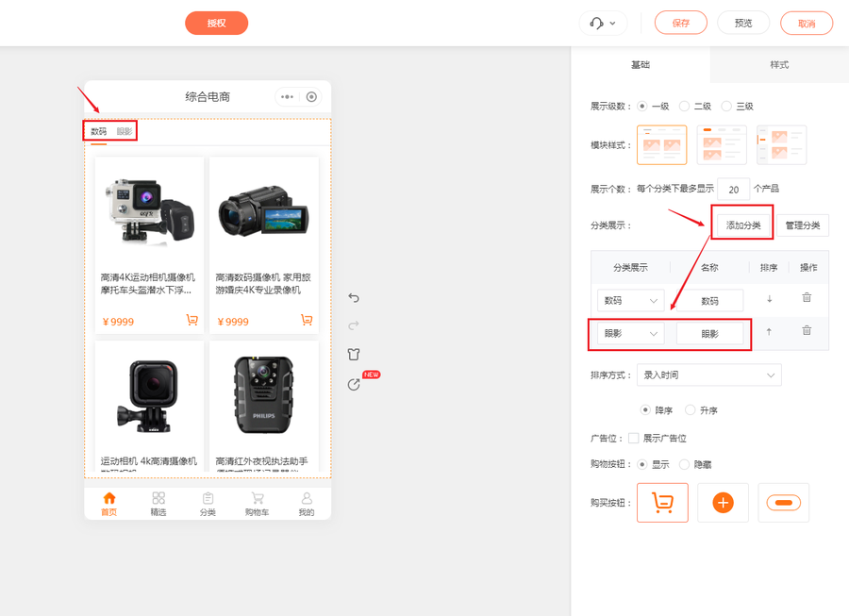Select the cart-style buy button icon
Viewport: 849px width, 616px height.
click(x=662, y=502)
